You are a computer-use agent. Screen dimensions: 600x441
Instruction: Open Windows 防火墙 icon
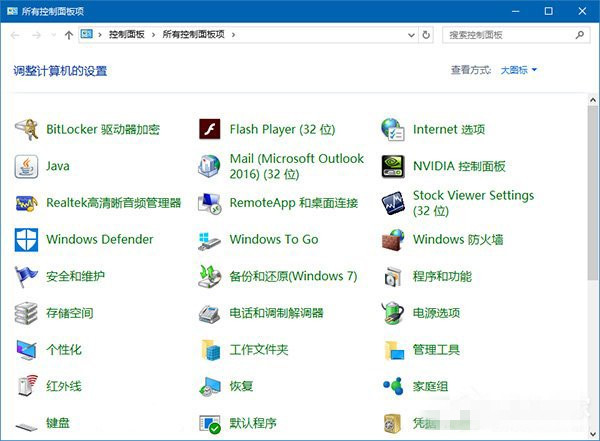click(393, 240)
